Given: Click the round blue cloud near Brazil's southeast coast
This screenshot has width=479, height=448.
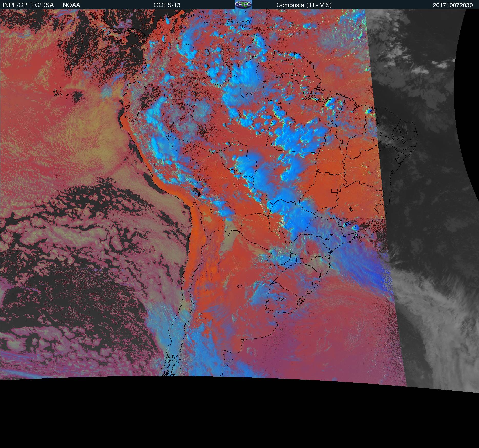Looking at the screenshot, I should pos(355,227).
